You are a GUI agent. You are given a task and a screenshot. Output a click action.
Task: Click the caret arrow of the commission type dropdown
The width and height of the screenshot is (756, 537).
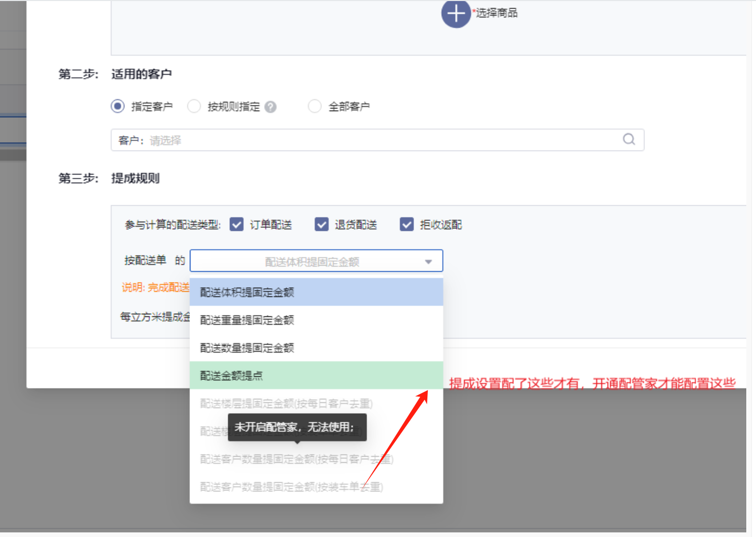point(428,262)
